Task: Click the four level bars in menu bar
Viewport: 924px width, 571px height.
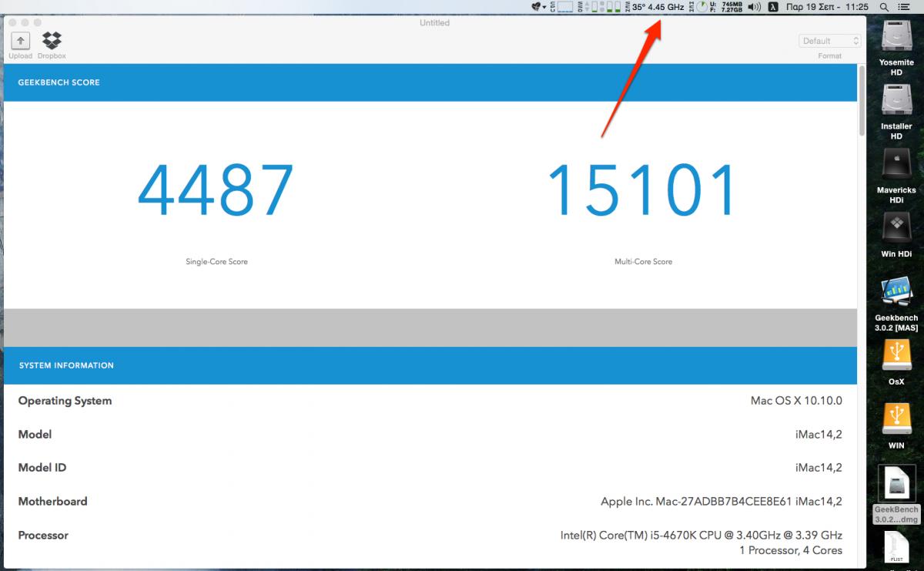Action: coord(599,7)
